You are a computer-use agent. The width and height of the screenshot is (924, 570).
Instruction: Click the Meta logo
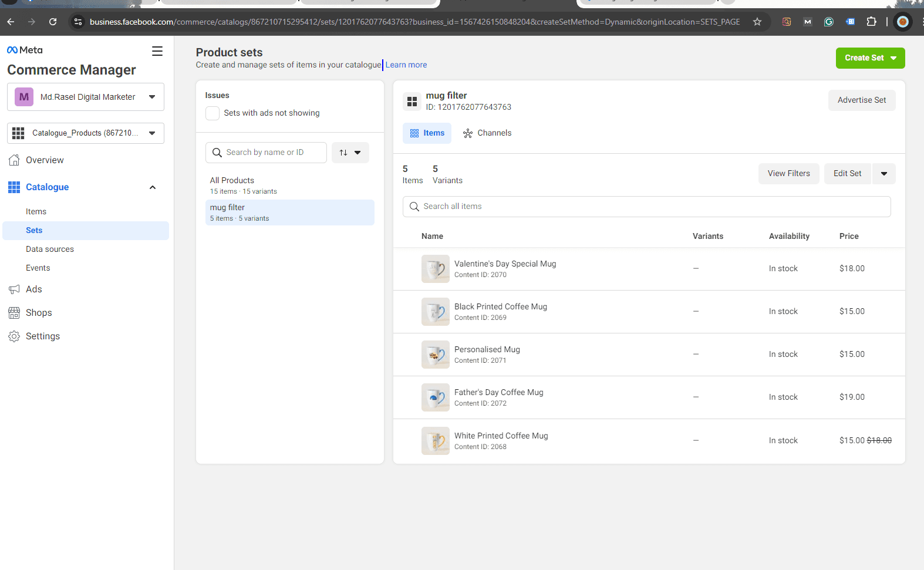coord(25,50)
